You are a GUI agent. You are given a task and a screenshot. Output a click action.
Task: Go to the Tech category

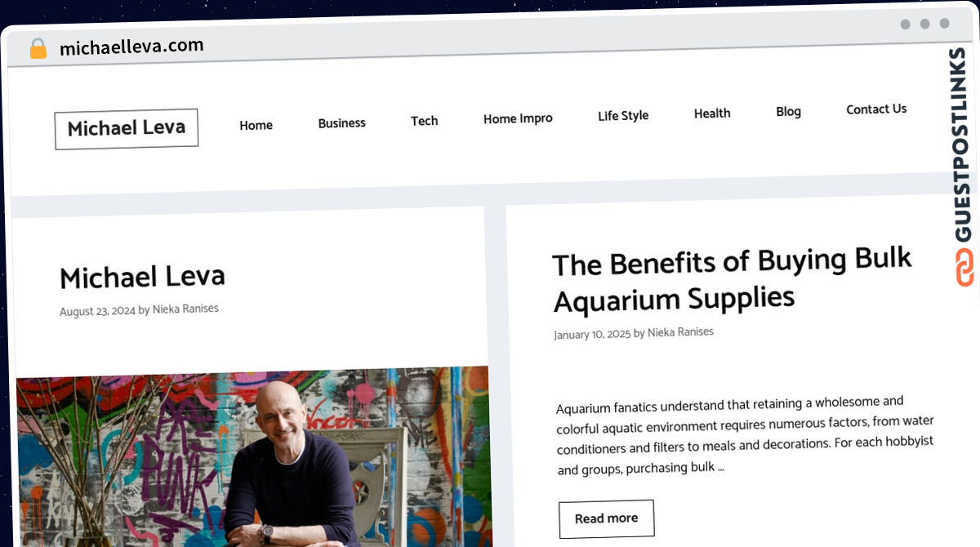pyautogui.click(x=424, y=121)
